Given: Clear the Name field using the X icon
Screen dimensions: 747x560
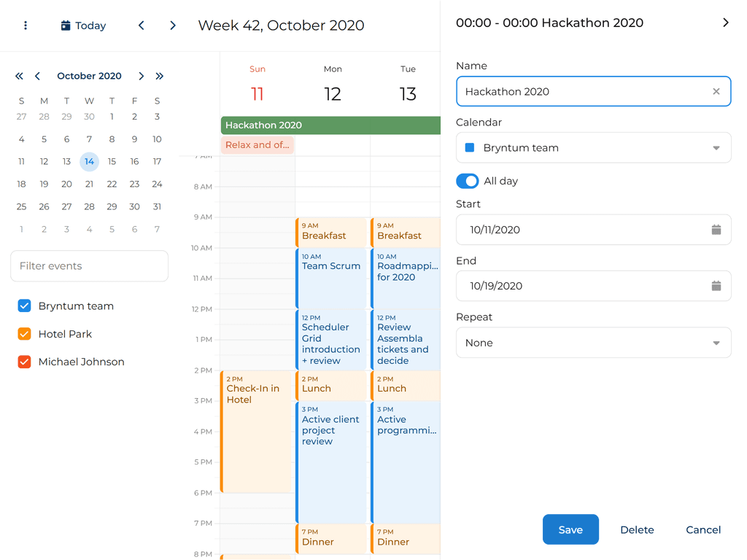Looking at the screenshot, I should [x=715, y=91].
